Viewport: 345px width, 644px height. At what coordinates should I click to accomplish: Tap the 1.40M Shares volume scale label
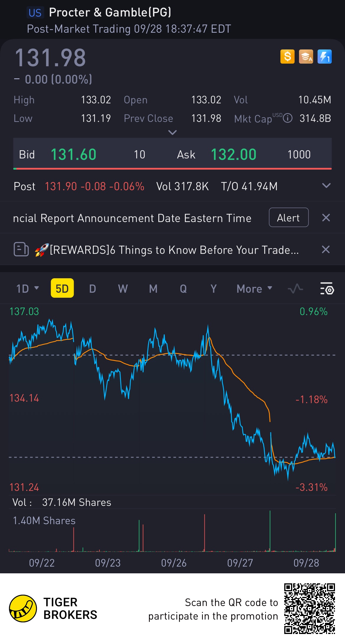coord(44,521)
